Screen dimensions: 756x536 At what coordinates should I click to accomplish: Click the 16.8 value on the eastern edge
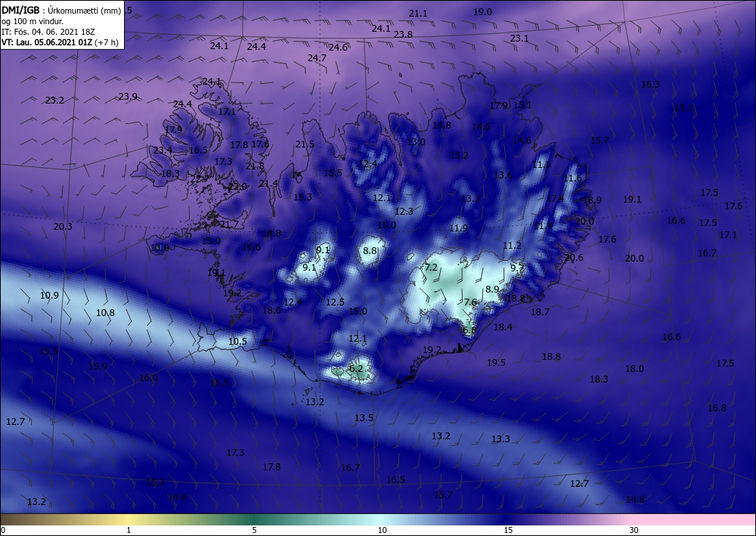717,408
